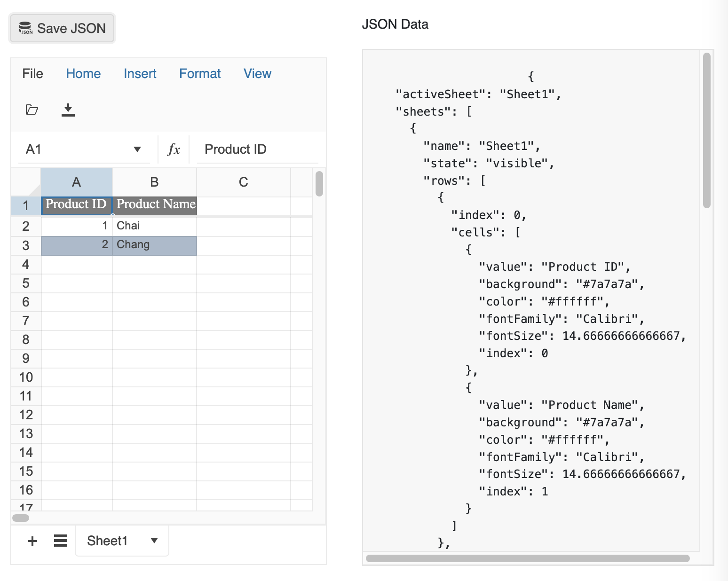728x581 pixels.
Task: Switch to the Insert tab
Action: point(140,74)
